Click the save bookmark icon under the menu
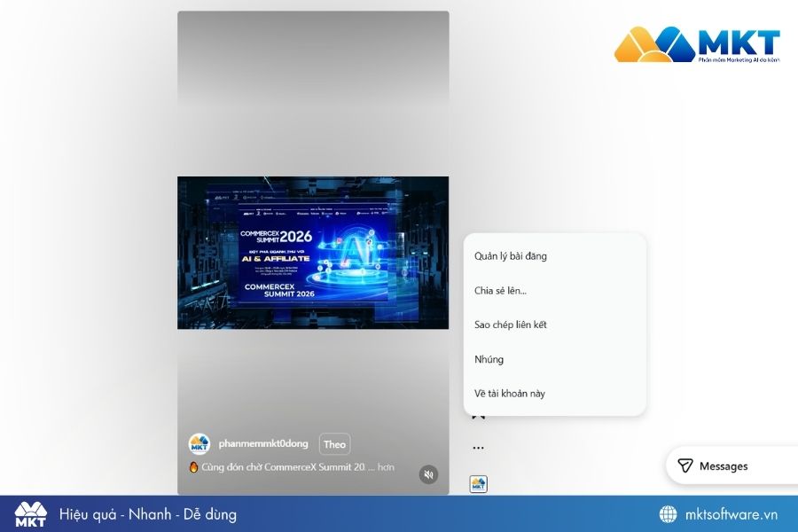The image size is (798, 532). pyautogui.click(x=479, y=417)
